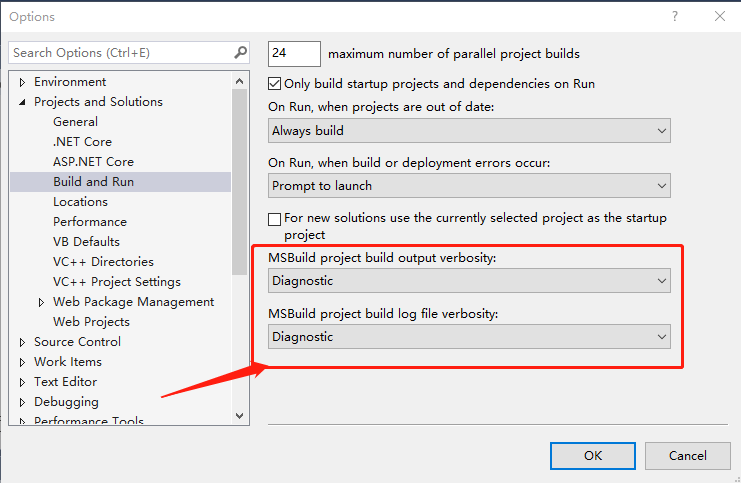Click the help question mark icon

pyautogui.click(x=675, y=16)
